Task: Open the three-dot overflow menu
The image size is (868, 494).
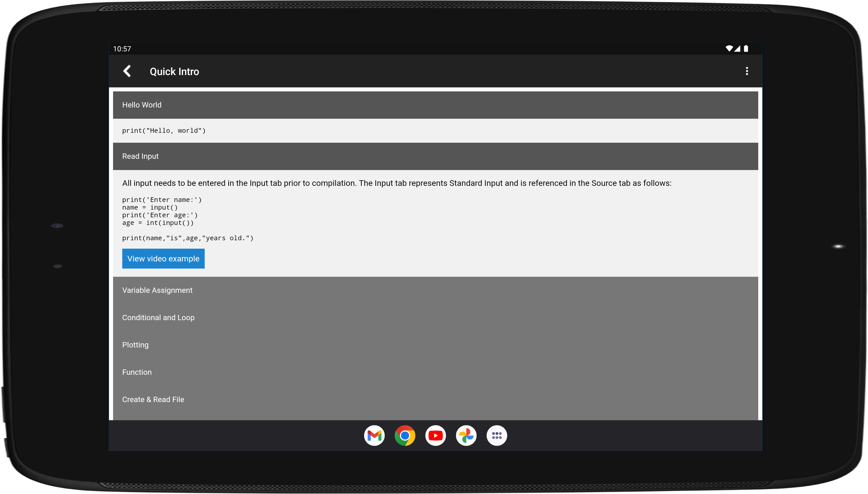Action: pos(747,71)
